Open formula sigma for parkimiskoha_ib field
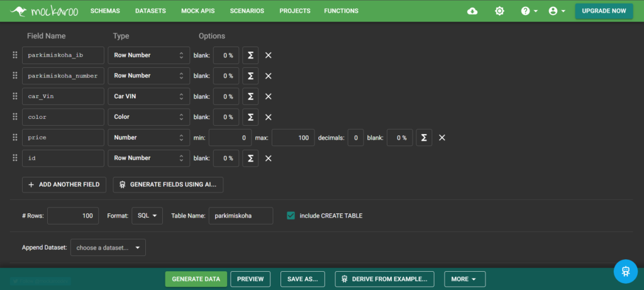644x290 pixels. tap(250, 55)
